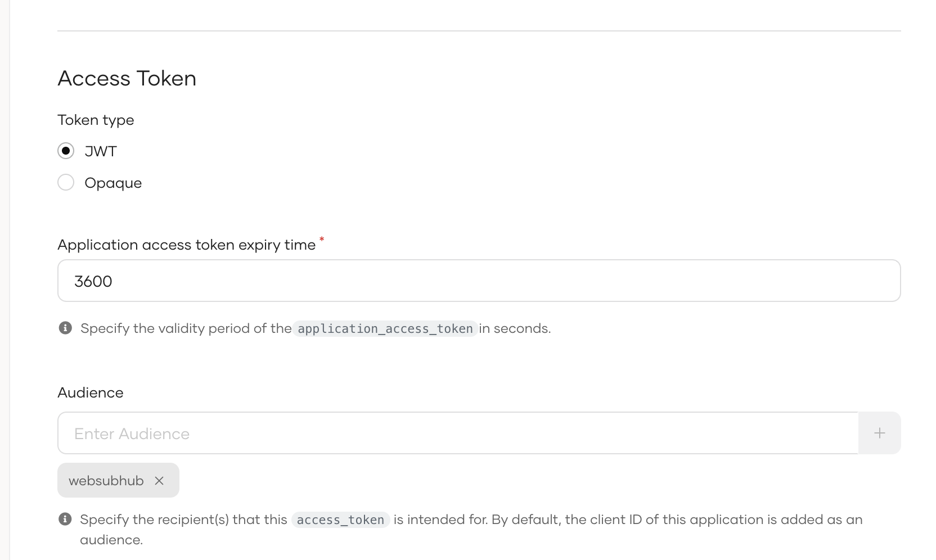
Task: Click the 'Token type' field label
Action: [x=96, y=120]
